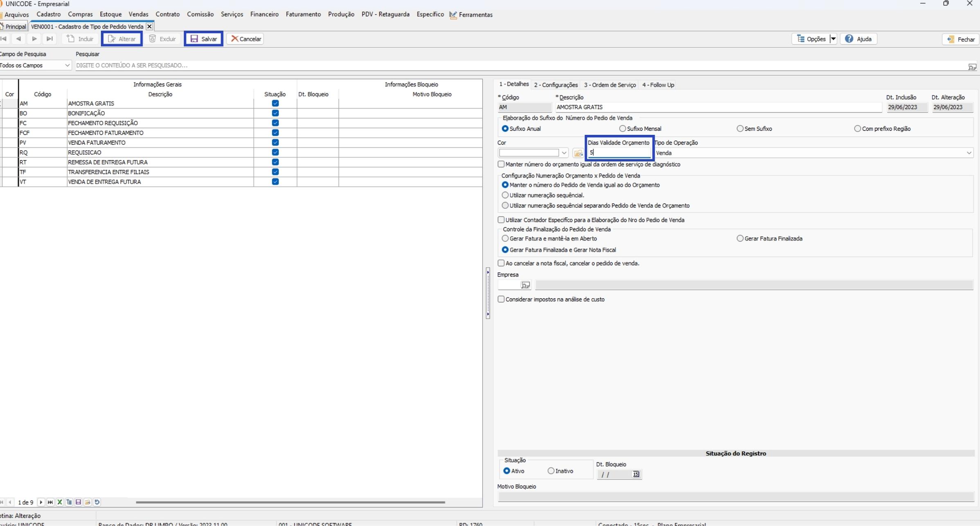Go to last record in grid footer

[x=50, y=502]
